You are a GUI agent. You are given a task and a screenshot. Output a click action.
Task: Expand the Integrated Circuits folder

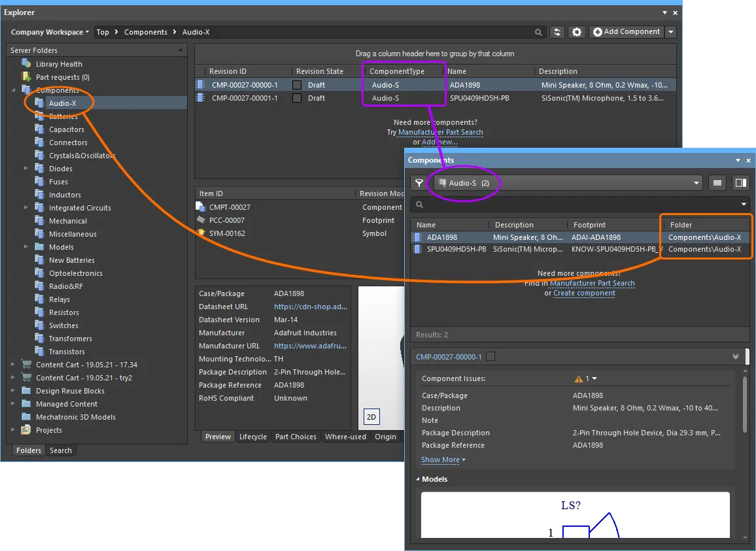[26, 207]
